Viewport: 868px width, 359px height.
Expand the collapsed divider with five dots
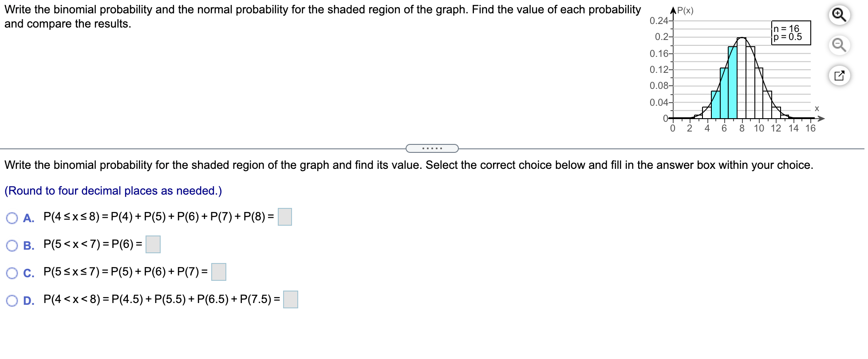tap(431, 148)
